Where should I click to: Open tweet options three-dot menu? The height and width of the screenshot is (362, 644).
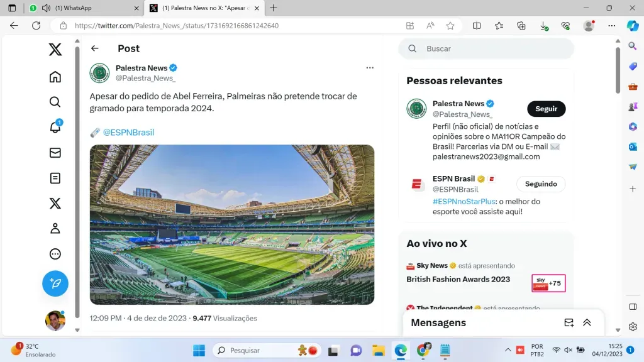pos(370,68)
